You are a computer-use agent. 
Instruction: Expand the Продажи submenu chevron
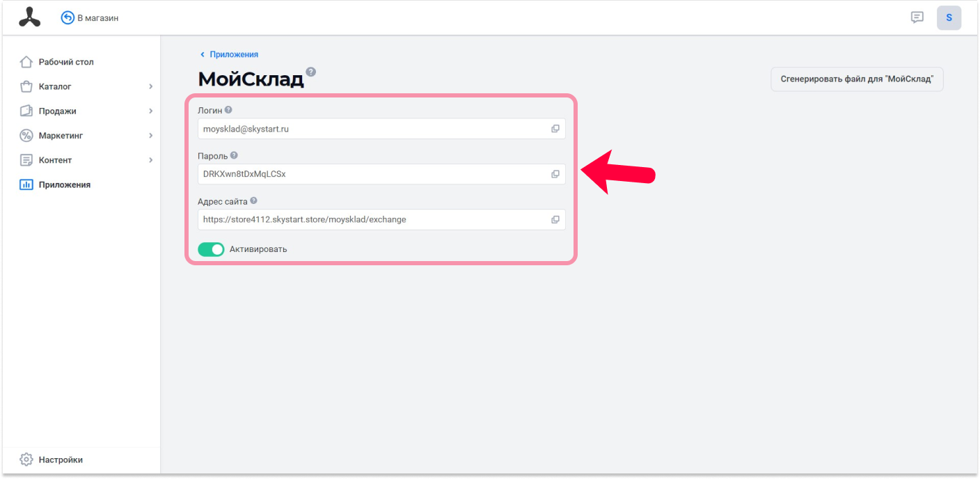(151, 111)
